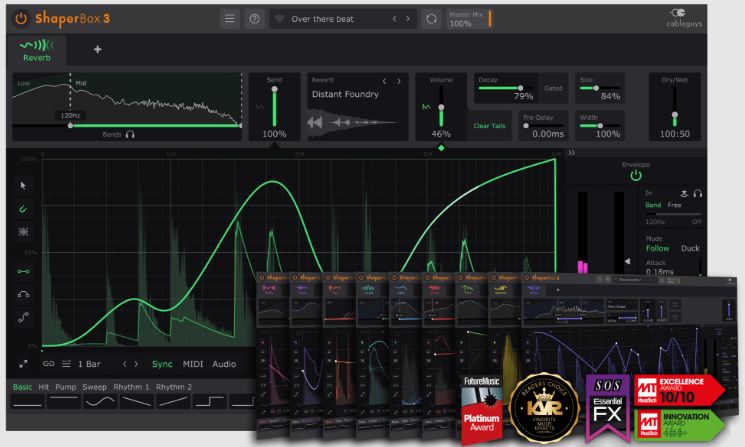Select the Reverb shaper tab
The width and height of the screenshot is (745, 447).
[x=37, y=51]
